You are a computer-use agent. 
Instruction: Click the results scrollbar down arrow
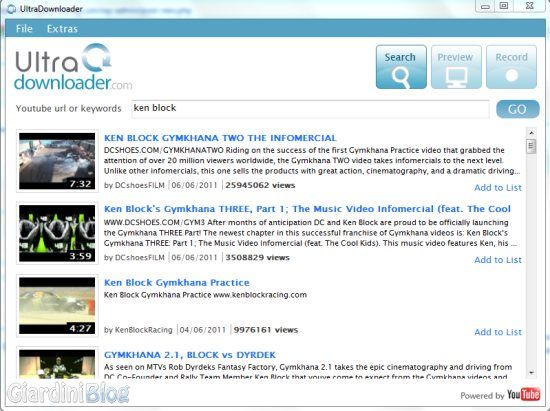point(531,372)
